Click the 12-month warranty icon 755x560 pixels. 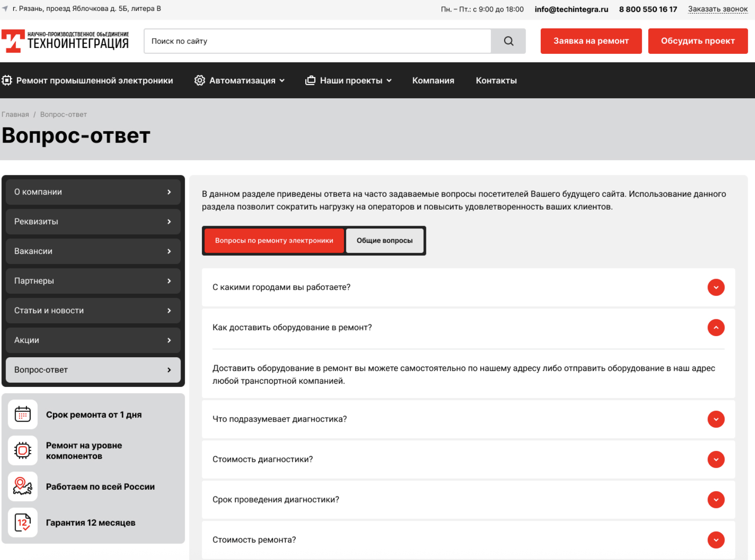(23, 523)
